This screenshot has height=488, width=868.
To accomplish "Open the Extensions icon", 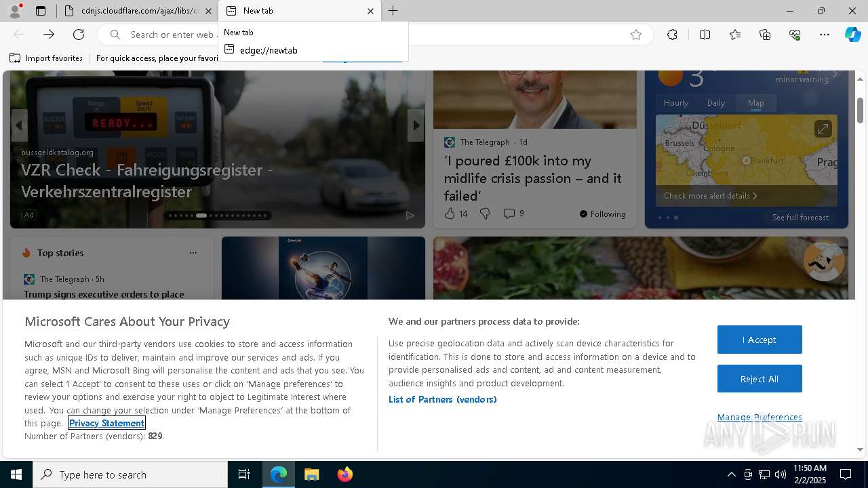I will (x=672, y=35).
